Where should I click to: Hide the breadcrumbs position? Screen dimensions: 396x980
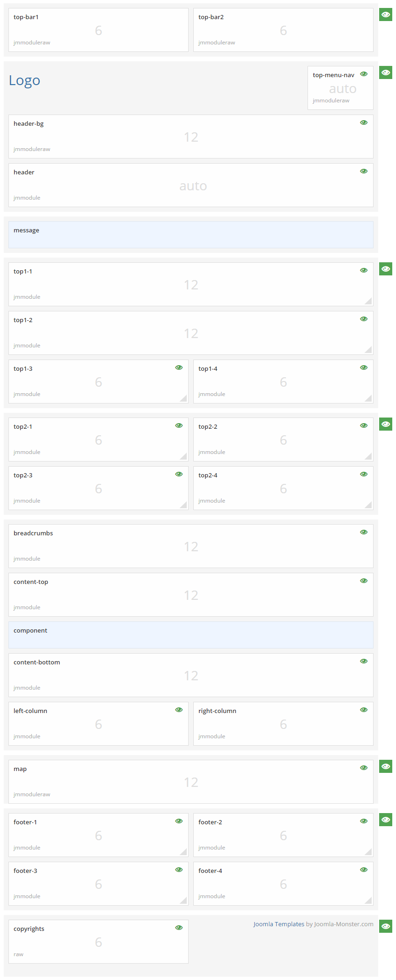coord(364,532)
